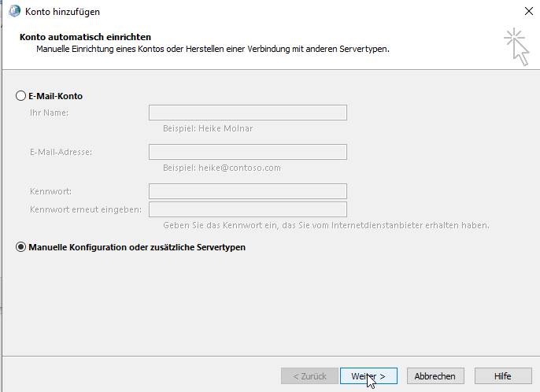Open Hilfe via the Hilfe button
The height and width of the screenshot is (392, 540).
(x=502, y=376)
